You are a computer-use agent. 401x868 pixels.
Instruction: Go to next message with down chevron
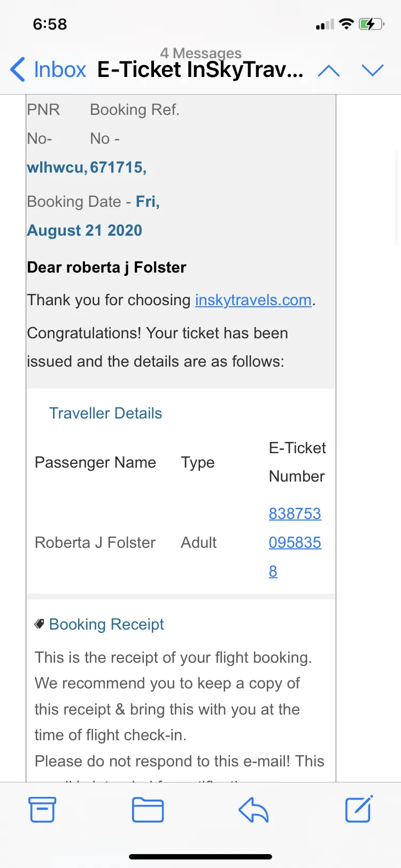[x=373, y=71]
